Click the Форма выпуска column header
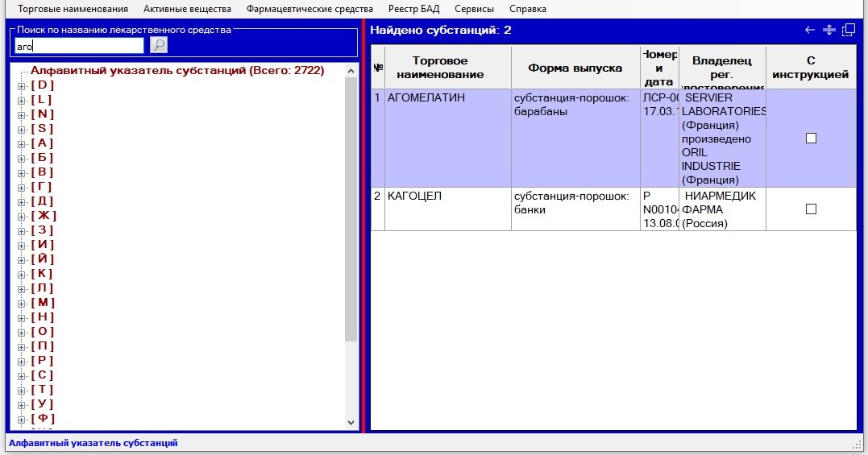Screen dimensions: 868x455 click(575, 68)
